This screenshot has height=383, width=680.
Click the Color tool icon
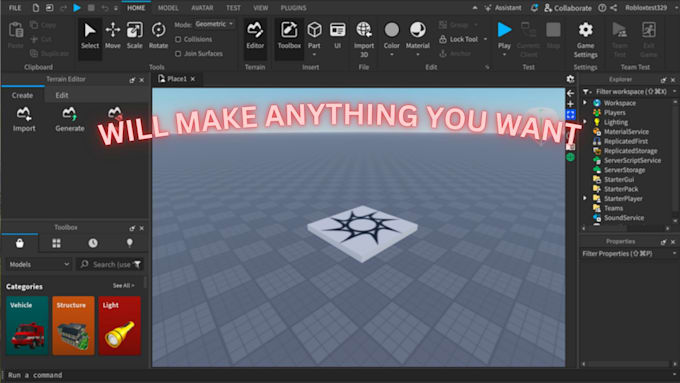(392, 30)
